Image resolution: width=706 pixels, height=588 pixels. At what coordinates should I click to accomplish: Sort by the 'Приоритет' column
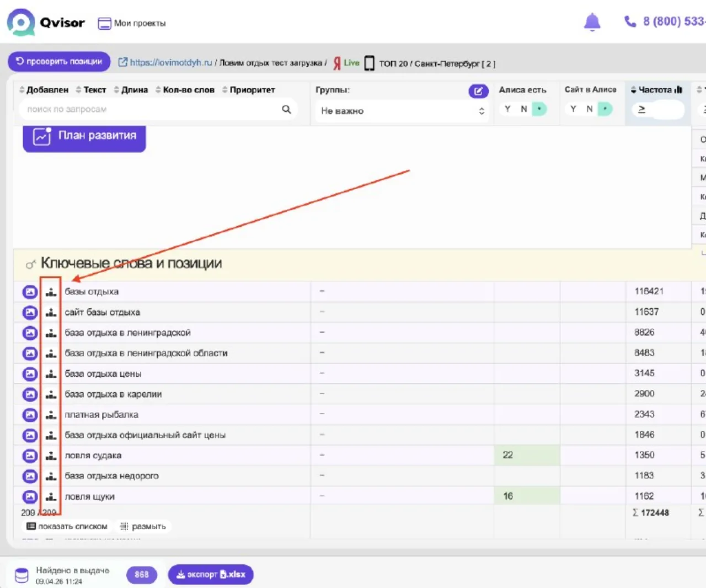pos(249,90)
